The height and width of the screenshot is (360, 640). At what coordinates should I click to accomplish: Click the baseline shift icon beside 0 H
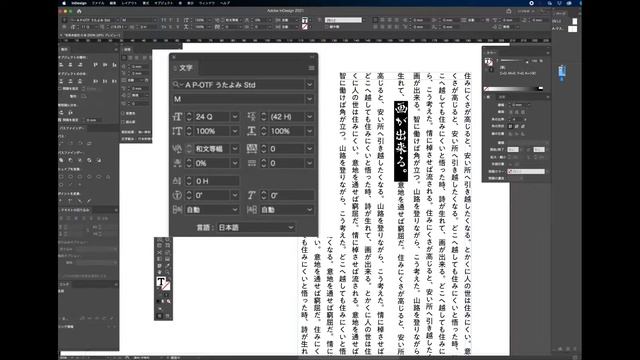point(177,181)
